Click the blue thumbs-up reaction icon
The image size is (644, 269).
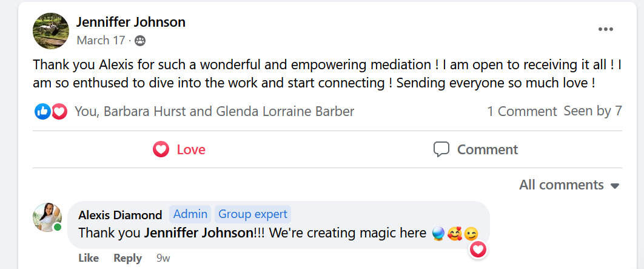(x=42, y=111)
